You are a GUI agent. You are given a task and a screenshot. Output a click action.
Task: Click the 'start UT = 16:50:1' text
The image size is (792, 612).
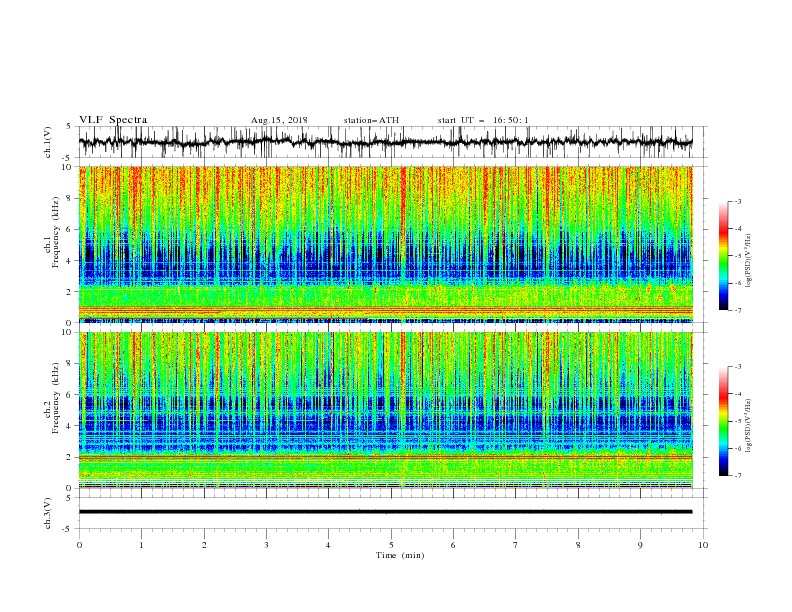point(483,120)
